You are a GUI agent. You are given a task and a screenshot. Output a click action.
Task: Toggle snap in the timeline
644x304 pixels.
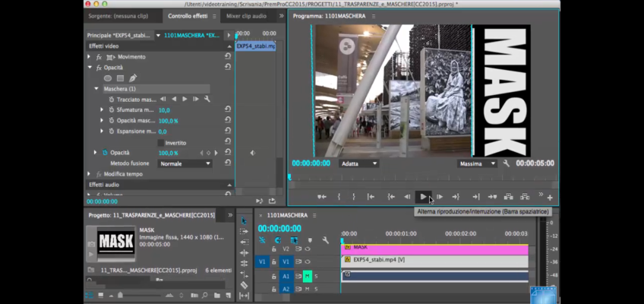[x=278, y=240]
